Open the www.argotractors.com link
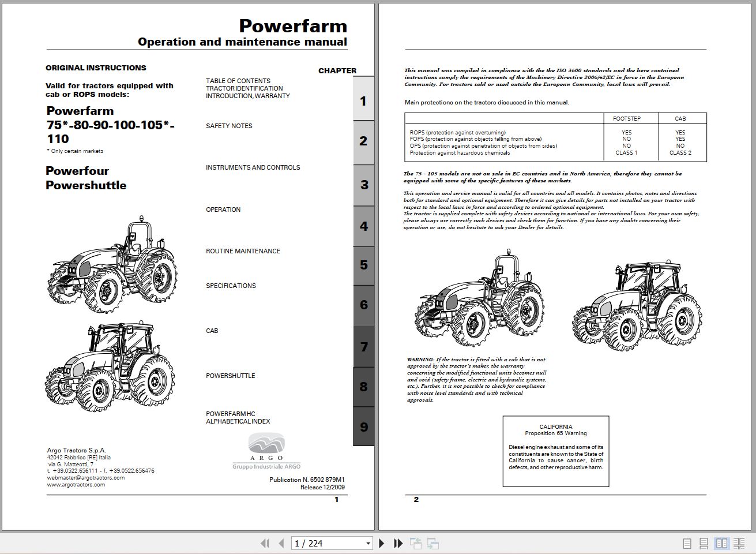756x554 pixels. point(76,485)
